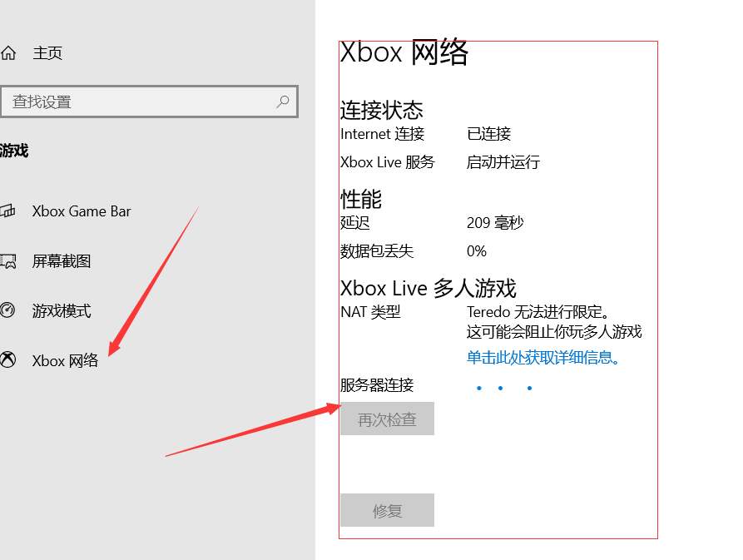Click the 屏幕截图 capture icon
Viewport: 743px width, 560px height.
7,261
